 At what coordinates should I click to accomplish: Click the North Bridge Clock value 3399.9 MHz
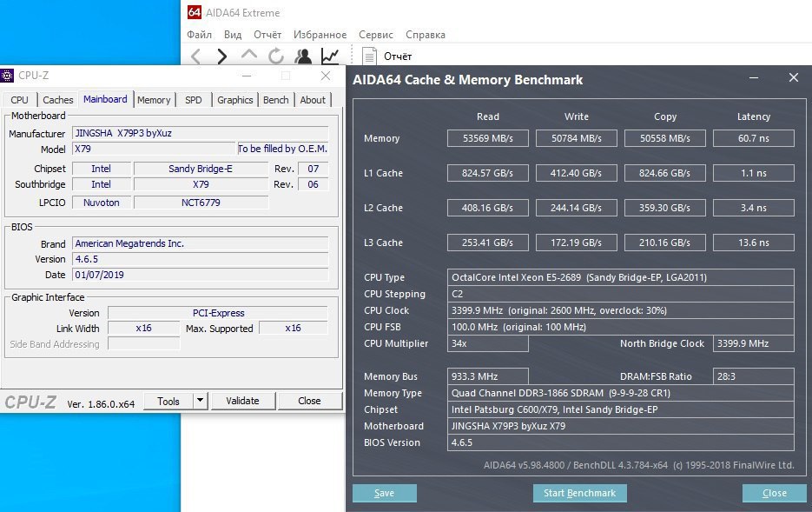click(x=754, y=343)
